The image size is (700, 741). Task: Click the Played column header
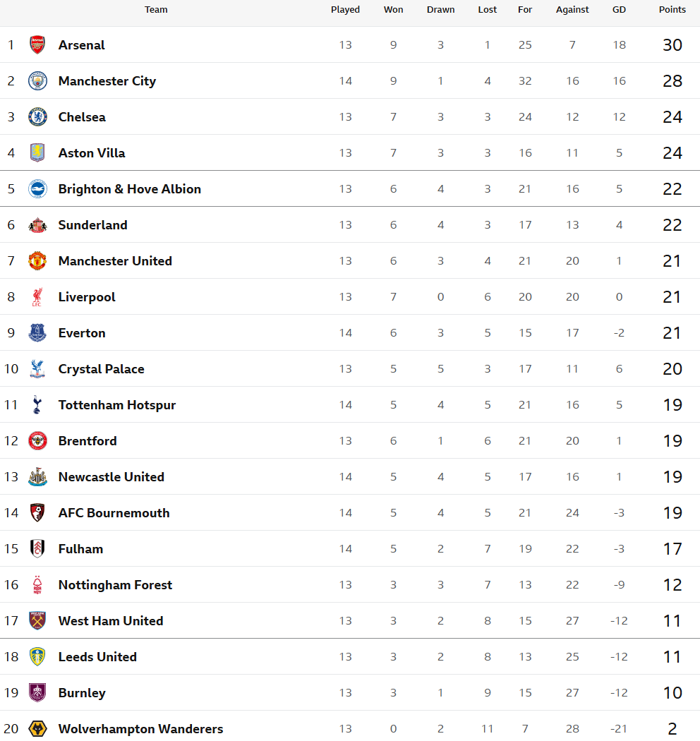coord(345,10)
